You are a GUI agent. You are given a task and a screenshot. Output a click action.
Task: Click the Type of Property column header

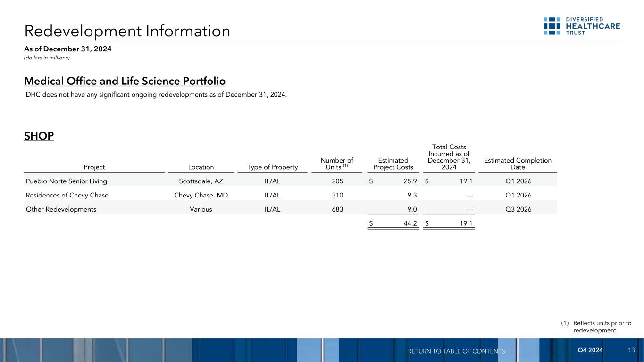(272, 167)
